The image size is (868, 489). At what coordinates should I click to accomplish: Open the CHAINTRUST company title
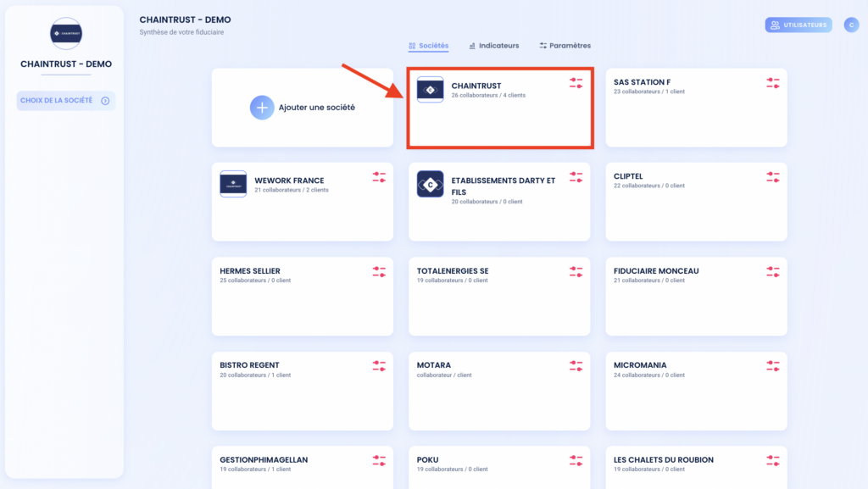(x=476, y=86)
